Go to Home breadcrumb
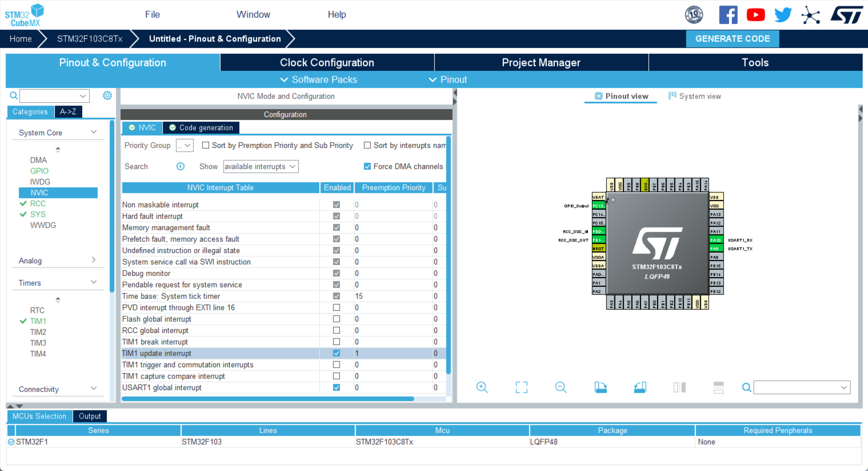Viewport: 868px width, 471px height. (x=21, y=39)
